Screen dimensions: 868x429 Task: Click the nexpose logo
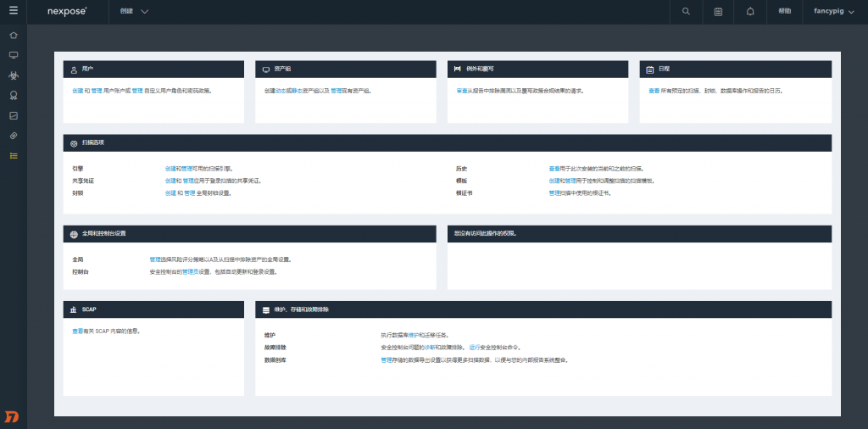point(67,11)
